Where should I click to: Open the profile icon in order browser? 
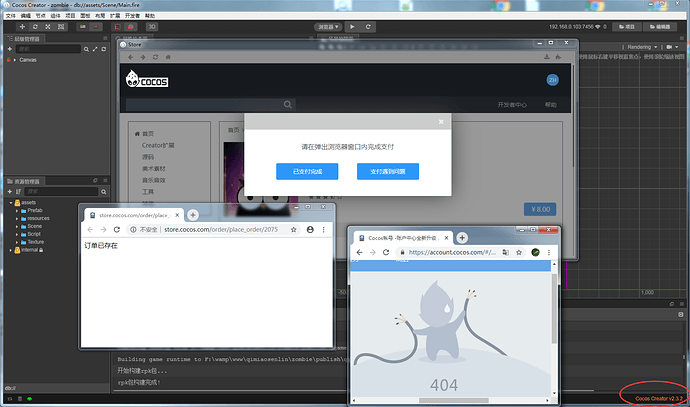pos(310,230)
